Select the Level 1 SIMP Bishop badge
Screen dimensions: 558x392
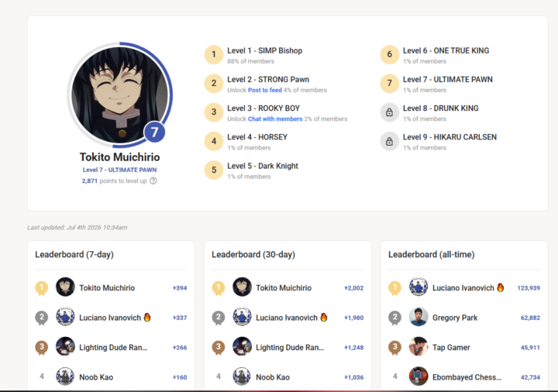click(x=214, y=55)
